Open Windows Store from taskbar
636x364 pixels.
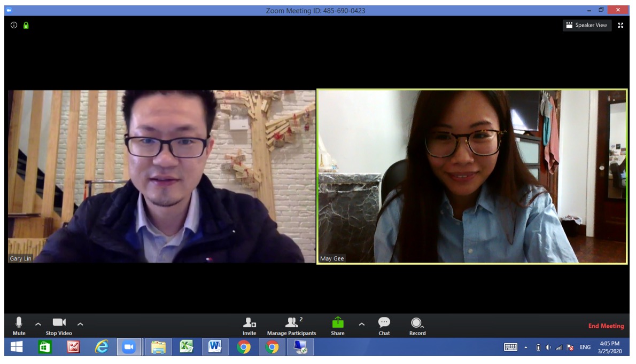44,347
